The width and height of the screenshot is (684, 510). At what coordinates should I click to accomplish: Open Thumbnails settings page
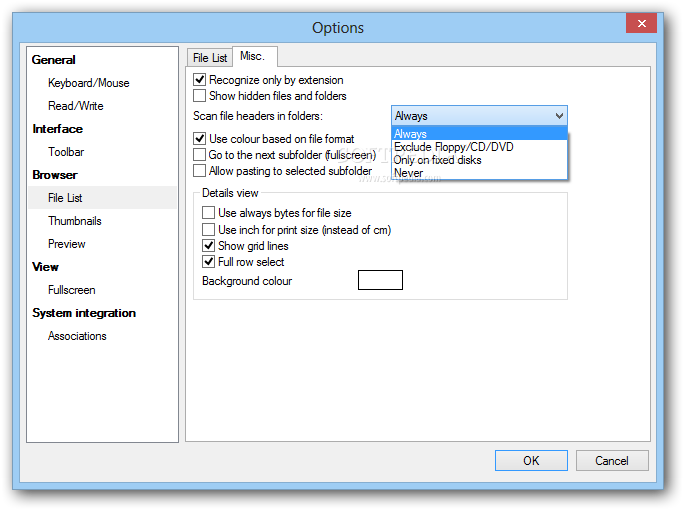pyautogui.click(x=75, y=221)
